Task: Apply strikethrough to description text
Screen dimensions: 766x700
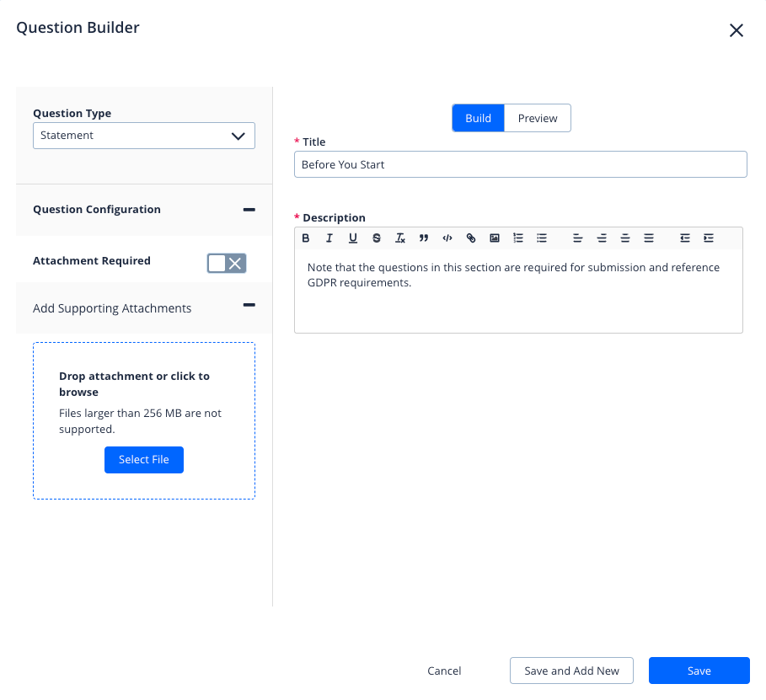Action: pos(377,238)
